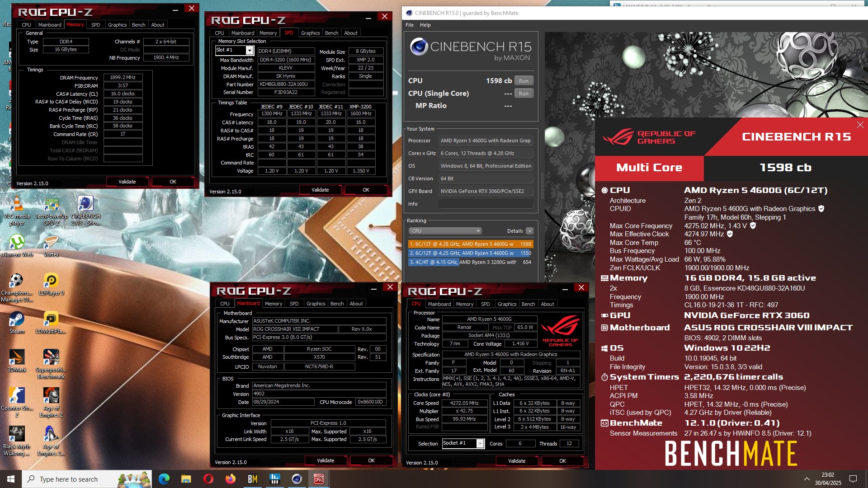Click the Multi Core label in BenchMate panel
The image size is (868, 488).
(x=649, y=168)
